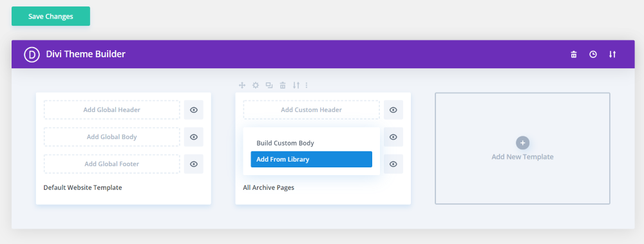Screen dimensions: 644x244
Task: Click the Divi logo icon
Action: coord(32,54)
